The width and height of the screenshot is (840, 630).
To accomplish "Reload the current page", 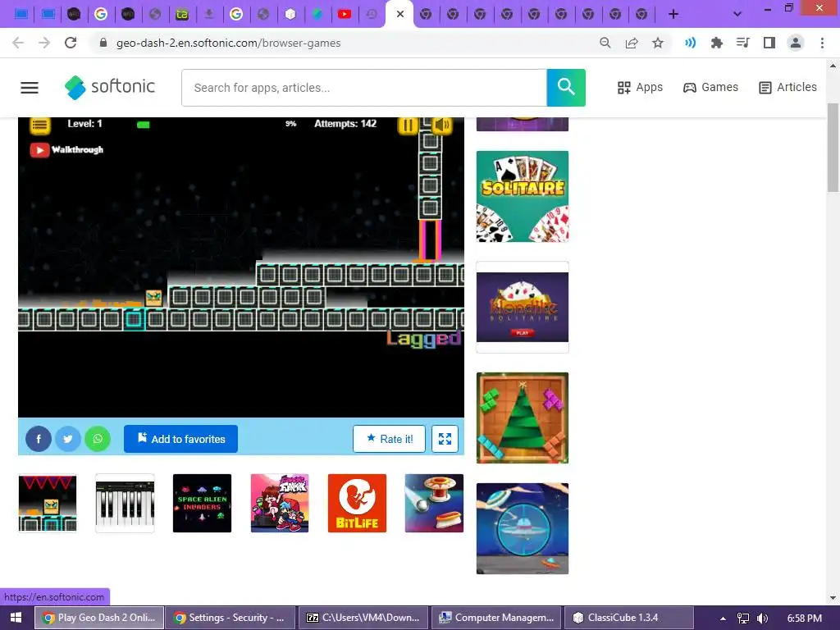I will (x=71, y=43).
